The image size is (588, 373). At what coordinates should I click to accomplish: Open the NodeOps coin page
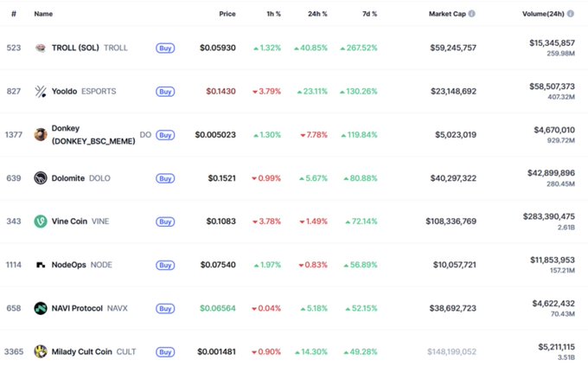click(x=68, y=265)
